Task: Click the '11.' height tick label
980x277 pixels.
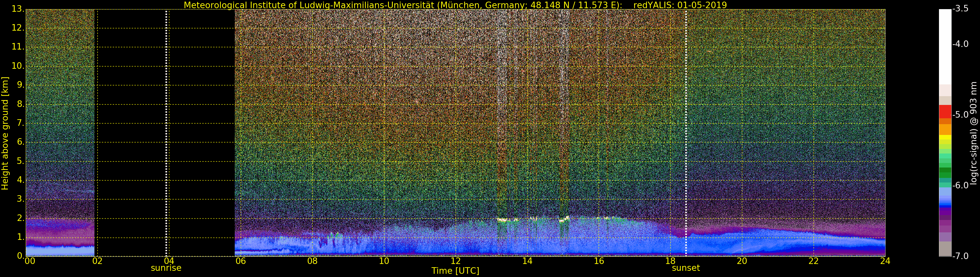Action: click(x=18, y=47)
